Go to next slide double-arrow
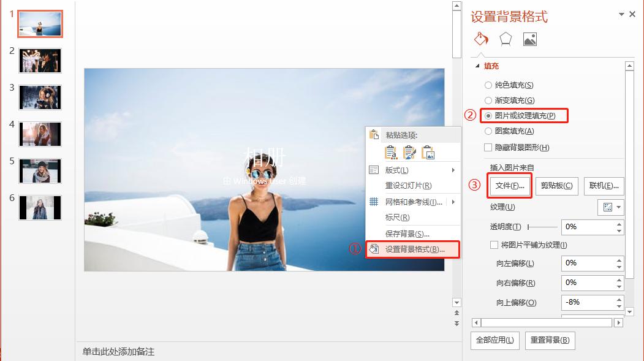This screenshot has width=644, height=361. click(456, 324)
